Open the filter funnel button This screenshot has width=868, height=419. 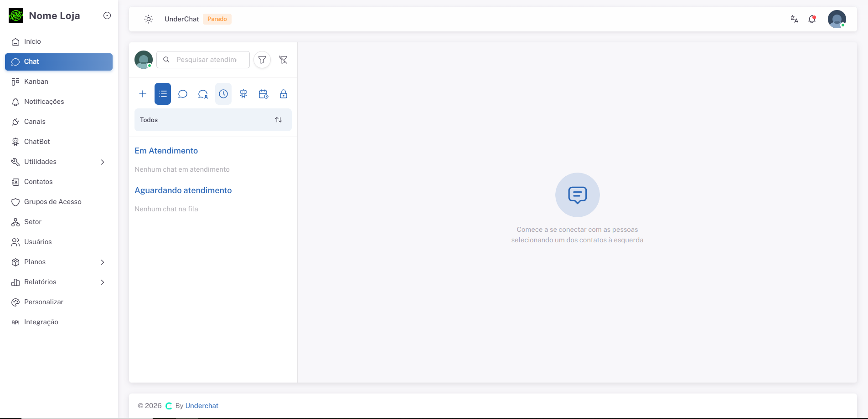(x=262, y=60)
